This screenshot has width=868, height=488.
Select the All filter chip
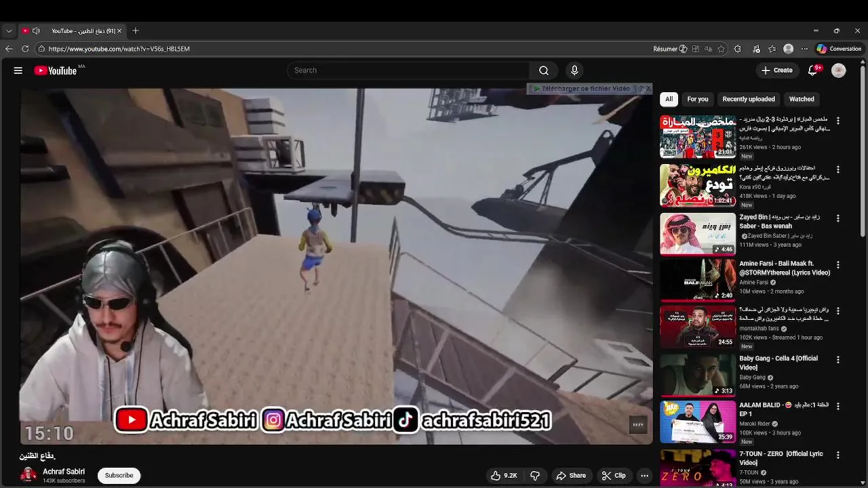click(x=669, y=99)
